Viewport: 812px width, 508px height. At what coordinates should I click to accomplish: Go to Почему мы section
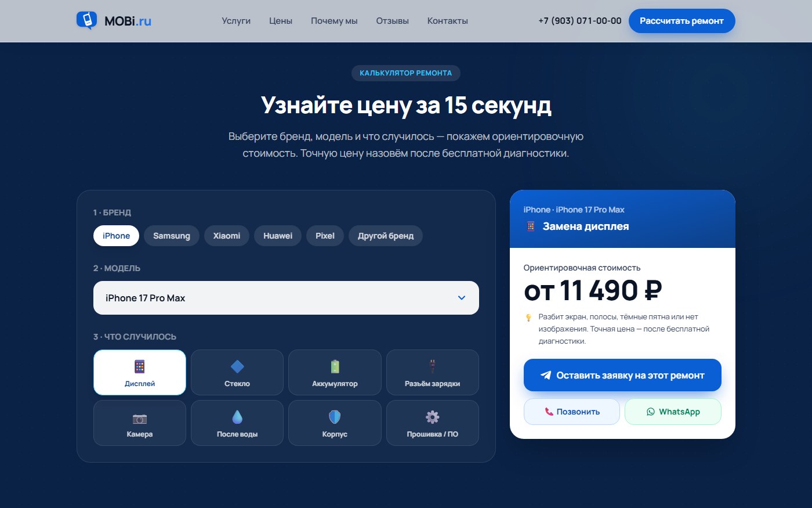[334, 21]
